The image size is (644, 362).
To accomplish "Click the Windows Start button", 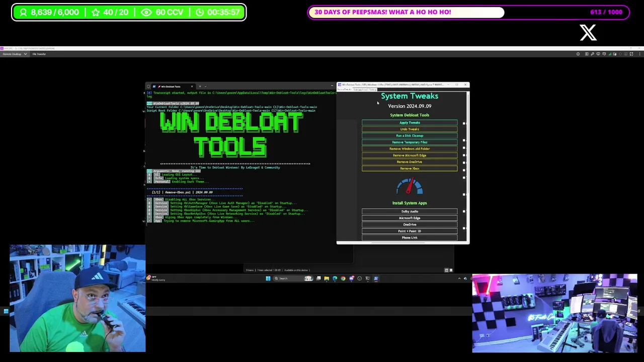I will pyautogui.click(x=268, y=279).
